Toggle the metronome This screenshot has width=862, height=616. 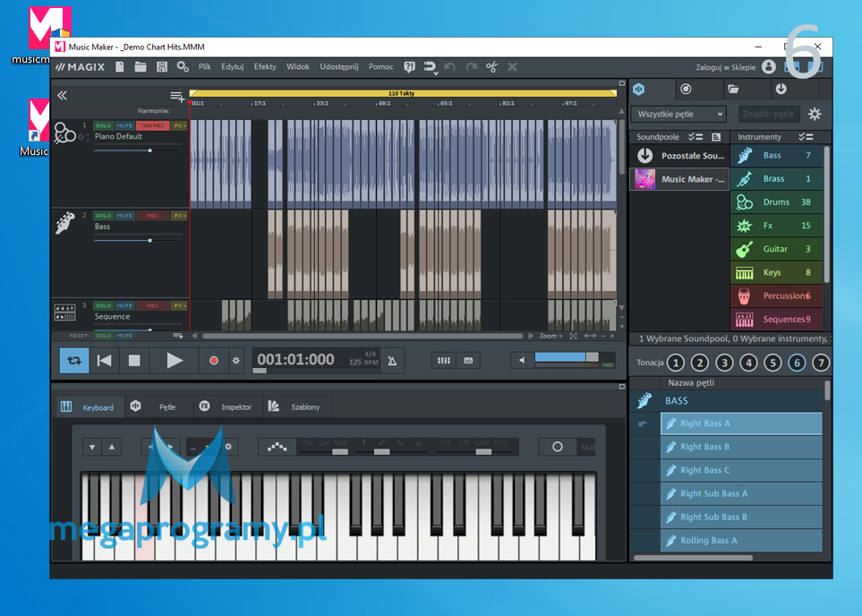(x=392, y=361)
